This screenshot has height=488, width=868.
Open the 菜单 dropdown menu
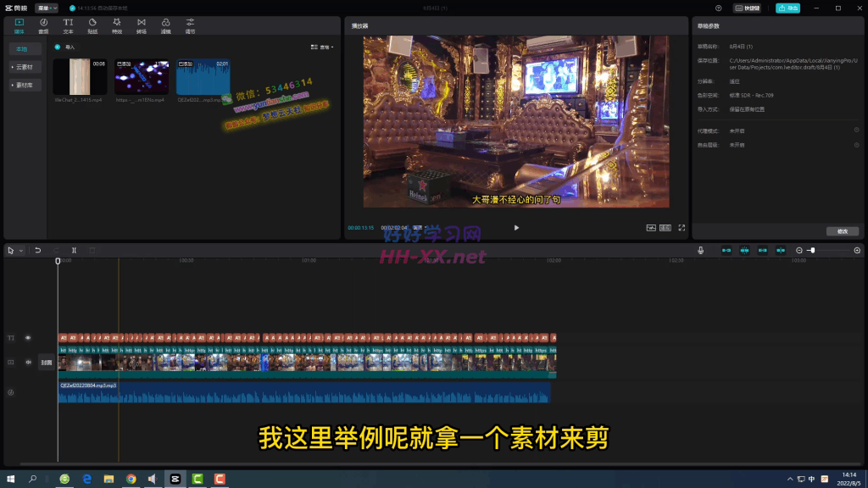[x=47, y=8]
